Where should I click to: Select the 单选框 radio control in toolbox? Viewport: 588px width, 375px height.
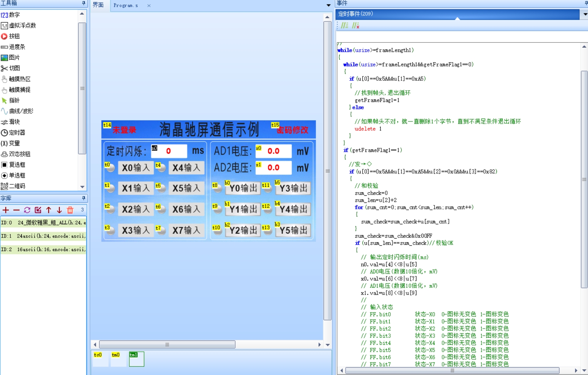[x=13, y=175]
